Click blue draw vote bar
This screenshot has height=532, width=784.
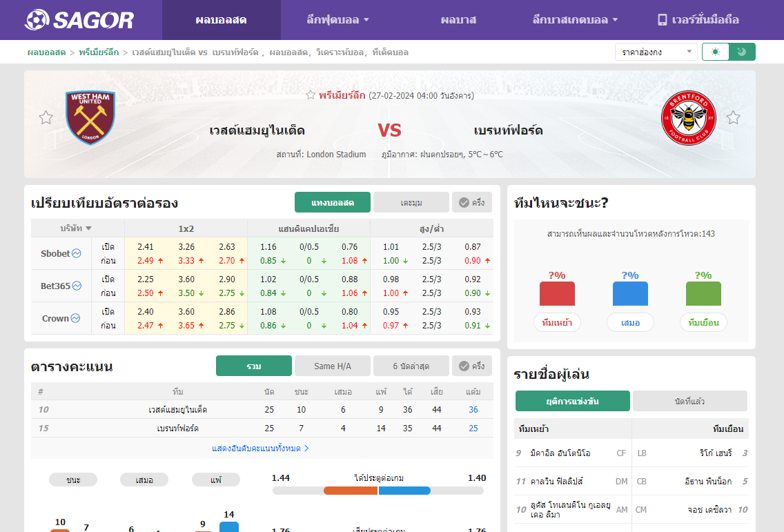pyautogui.click(x=630, y=293)
